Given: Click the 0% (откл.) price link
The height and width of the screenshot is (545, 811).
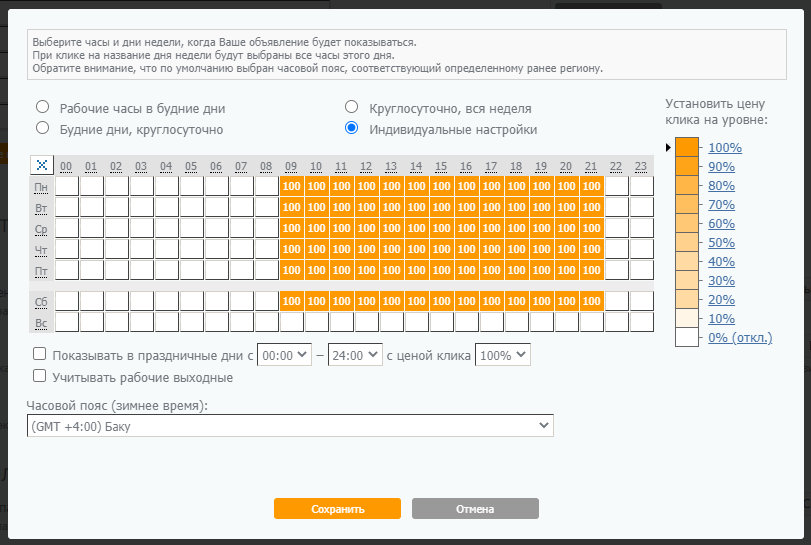Looking at the screenshot, I should click(x=740, y=338).
